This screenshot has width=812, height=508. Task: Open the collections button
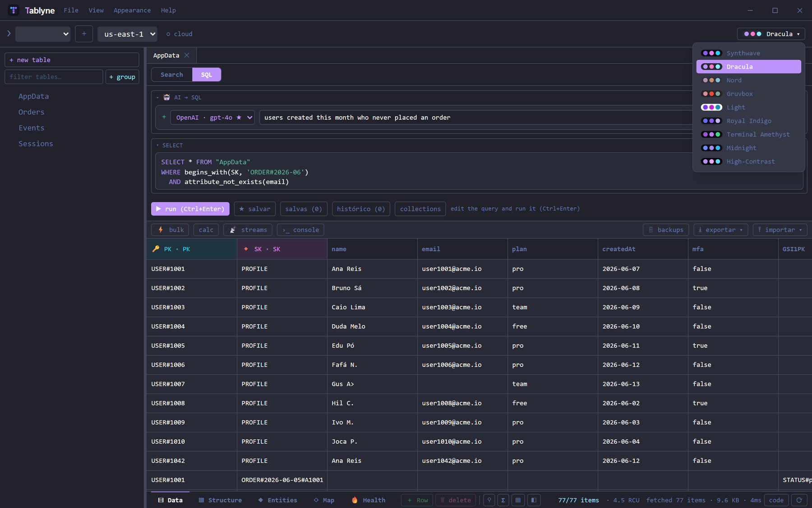coord(420,209)
